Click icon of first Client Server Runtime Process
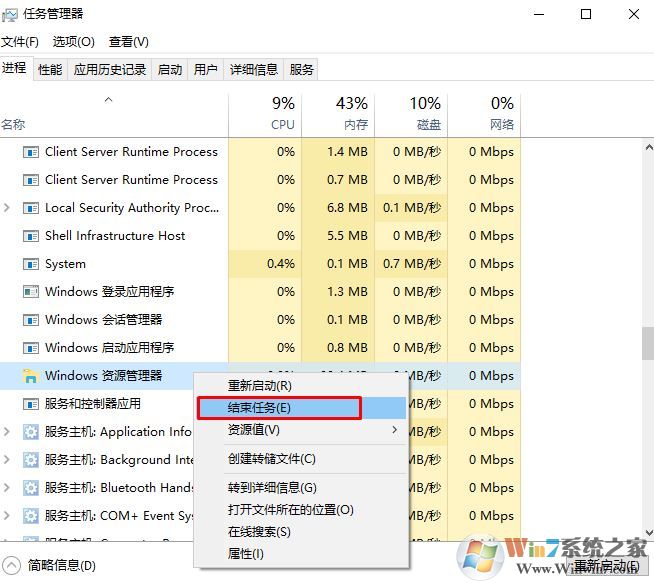 (30, 152)
